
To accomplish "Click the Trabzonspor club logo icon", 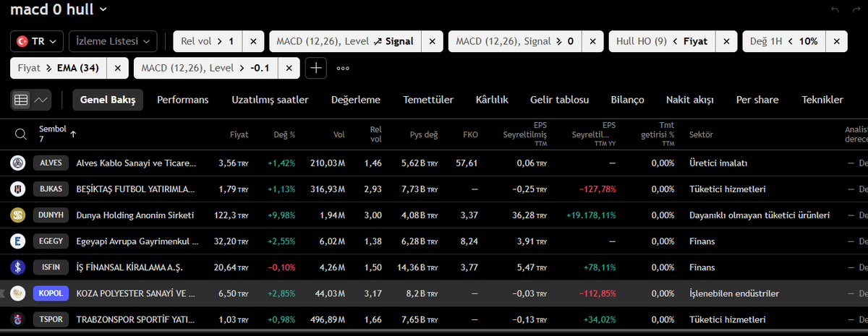I will [17, 319].
